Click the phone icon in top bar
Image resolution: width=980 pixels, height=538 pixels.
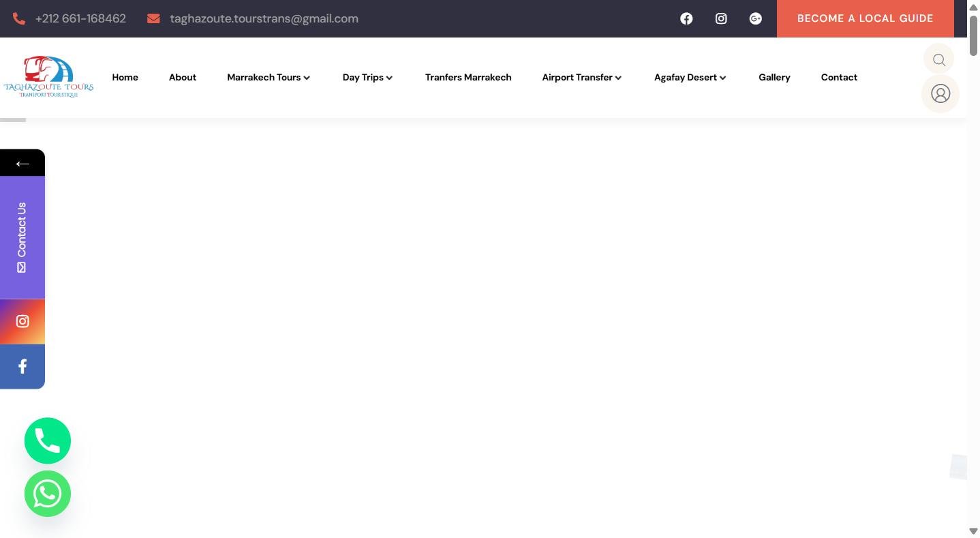click(19, 18)
